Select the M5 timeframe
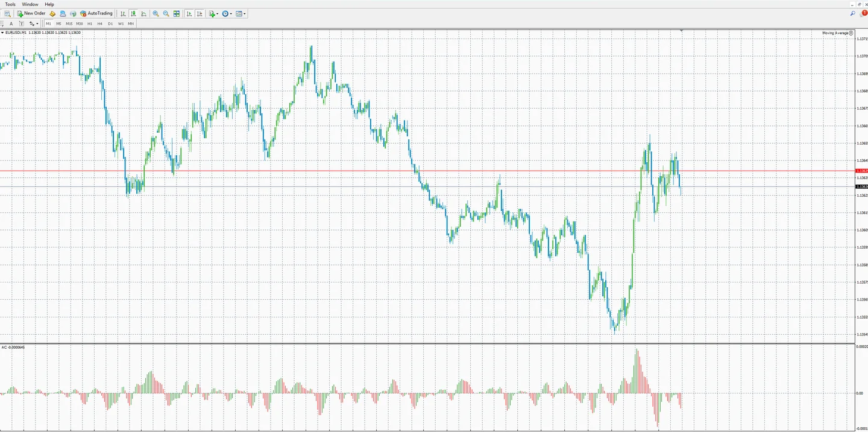 [58, 24]
